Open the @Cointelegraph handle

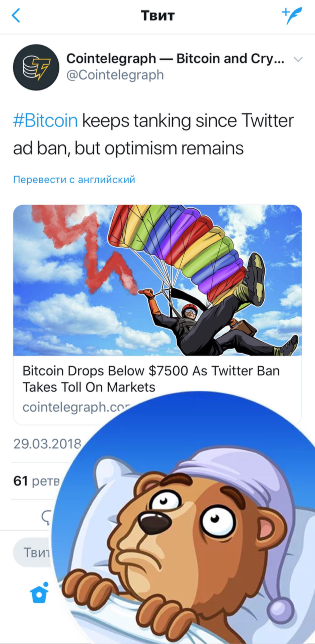(x=115, y=75)
